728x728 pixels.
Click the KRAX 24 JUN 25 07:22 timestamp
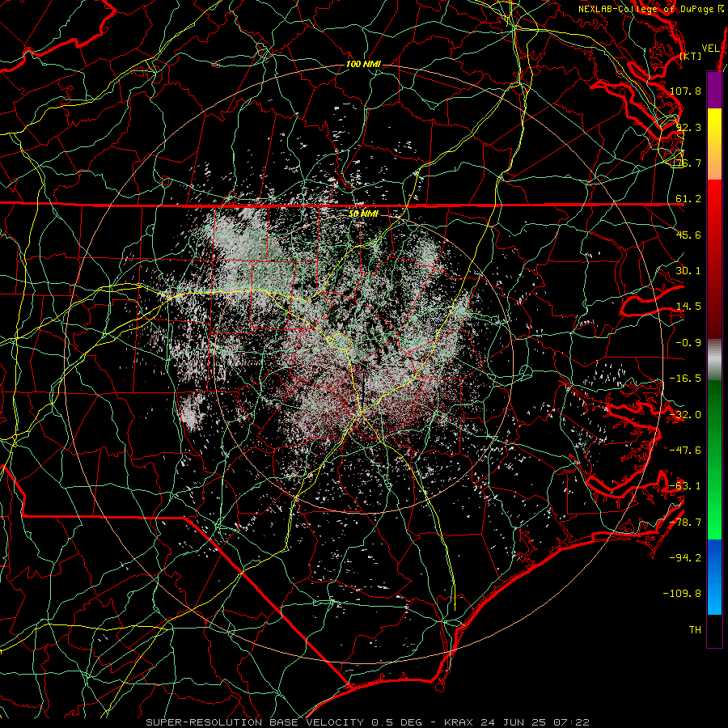coord(517,722)
